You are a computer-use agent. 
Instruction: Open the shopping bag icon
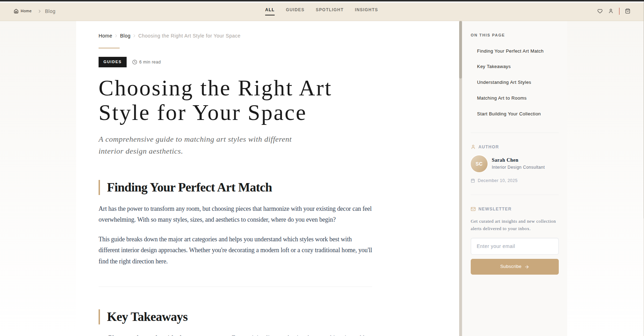(x=628, y=11)
